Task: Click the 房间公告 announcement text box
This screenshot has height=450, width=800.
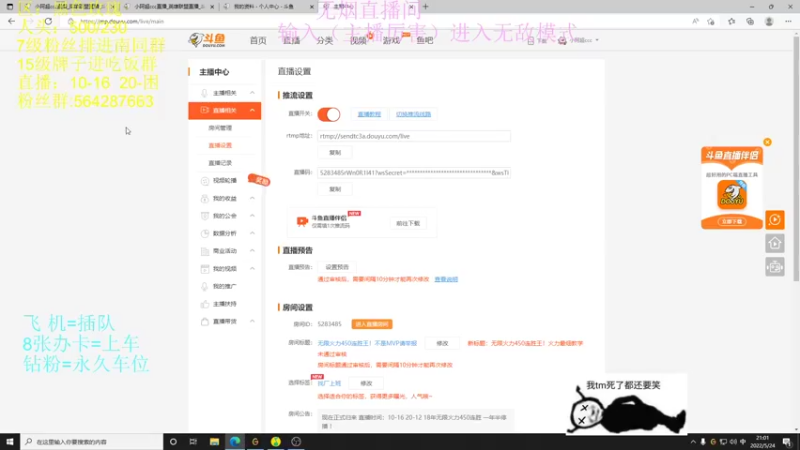Action: (415, 421)
